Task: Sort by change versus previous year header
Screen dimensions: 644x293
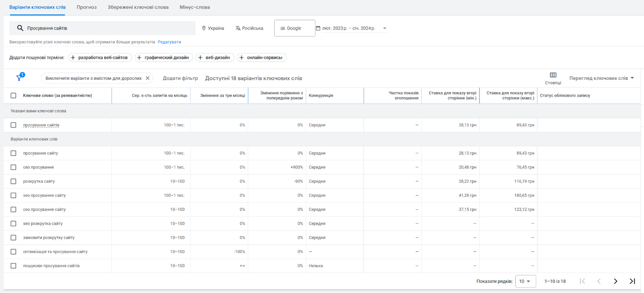Action: point(282,96)
